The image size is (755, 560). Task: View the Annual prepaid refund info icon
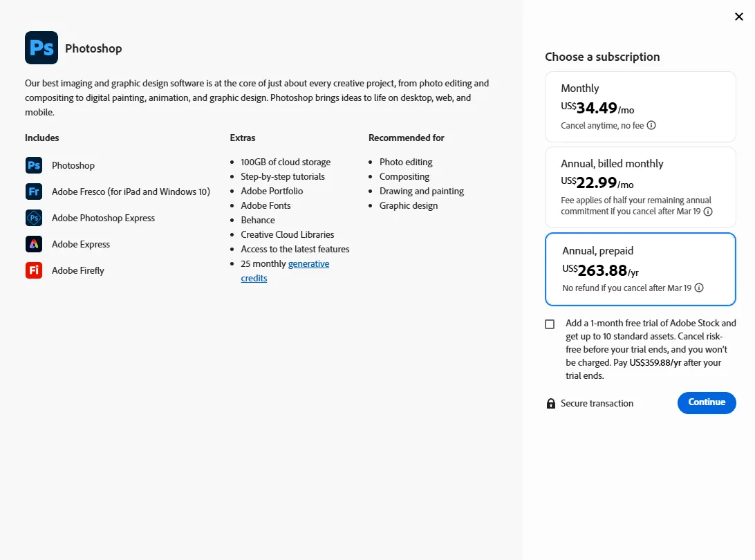[698, 288]
